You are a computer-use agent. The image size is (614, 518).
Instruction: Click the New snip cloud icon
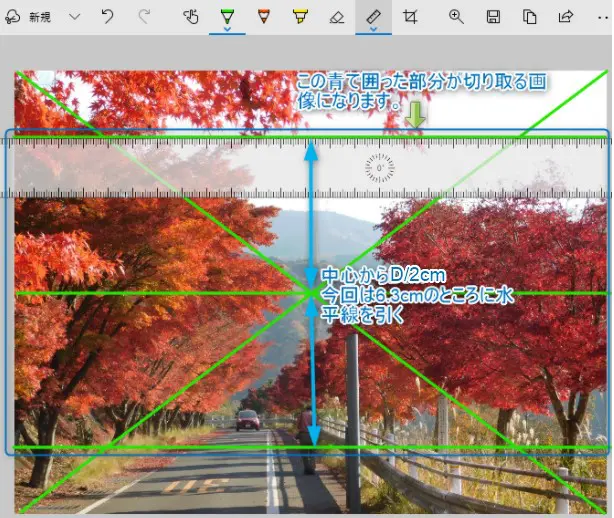coord(12,17)
